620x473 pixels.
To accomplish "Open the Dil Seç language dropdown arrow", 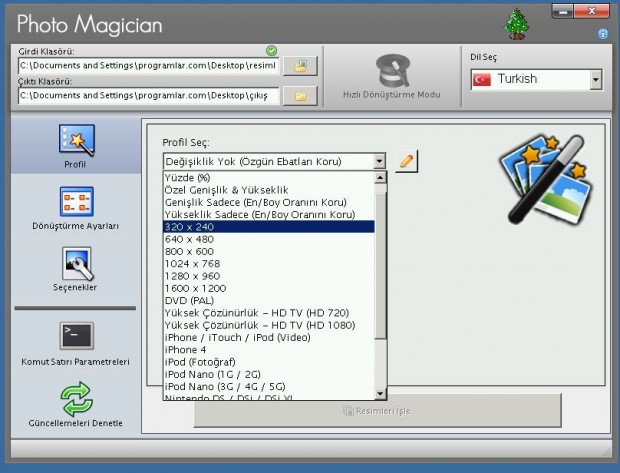I will pos(595,79).
